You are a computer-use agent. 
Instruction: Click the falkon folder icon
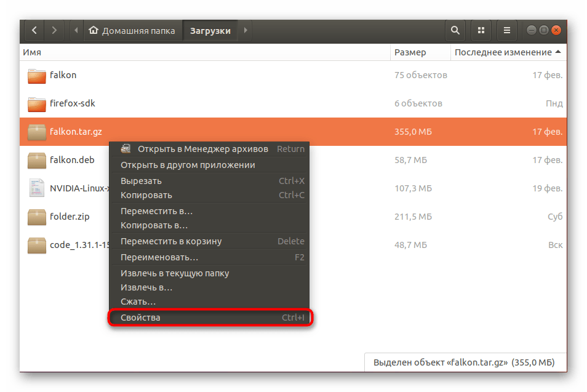(x=37, y=76)
